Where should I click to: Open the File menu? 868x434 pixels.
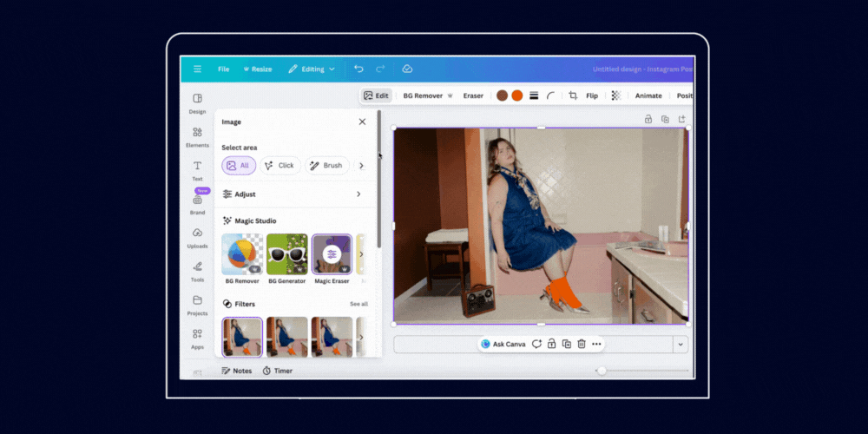[x=224, y=69]
